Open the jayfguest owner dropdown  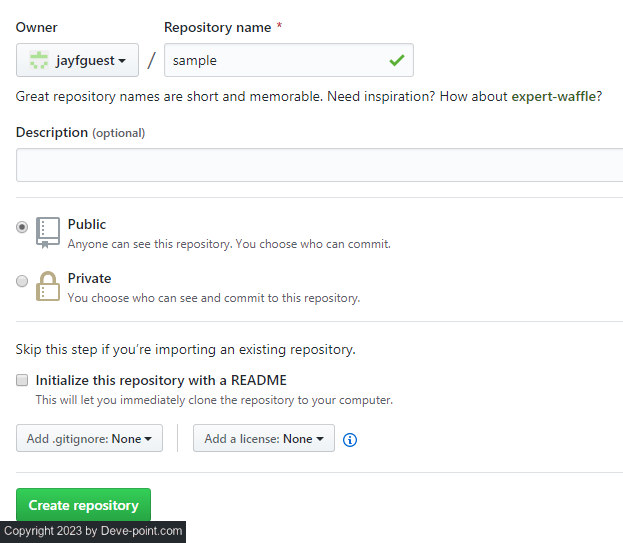pyautogui.click(x=78, y=61)
